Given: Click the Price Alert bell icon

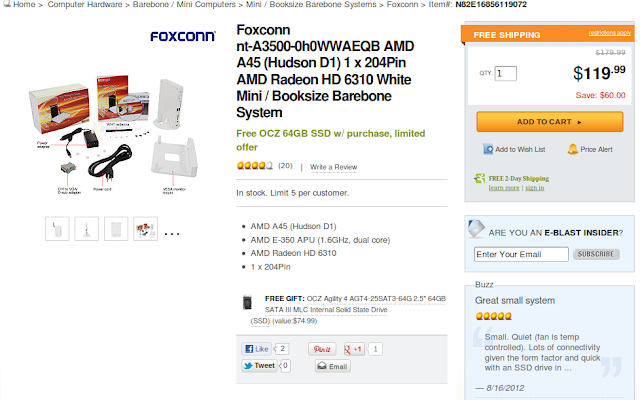Looking at the screenshot, I should 572,149.
